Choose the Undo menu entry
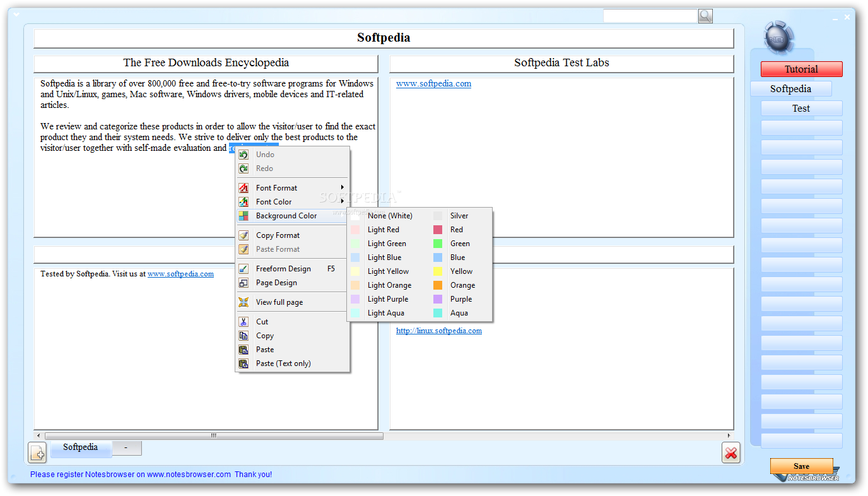Image resolution: width=868 pixels, height=496 pixels. 293,155
